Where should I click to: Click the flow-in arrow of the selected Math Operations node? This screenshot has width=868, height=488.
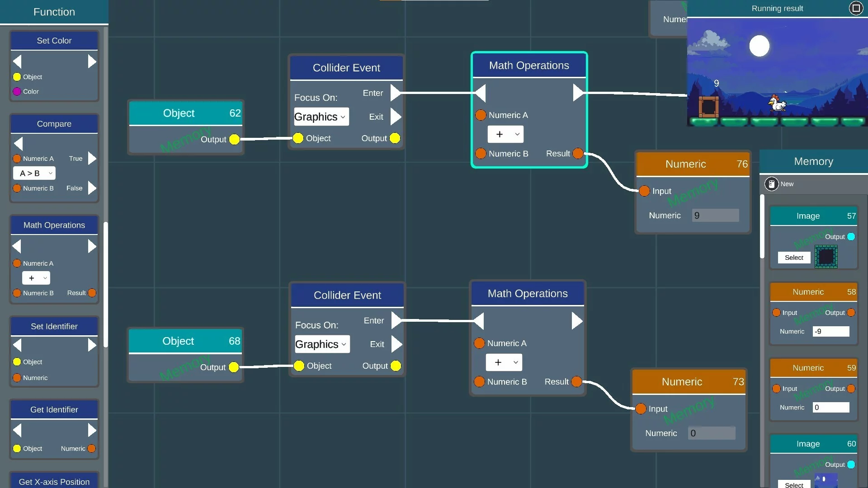click(x=480, y=93)
